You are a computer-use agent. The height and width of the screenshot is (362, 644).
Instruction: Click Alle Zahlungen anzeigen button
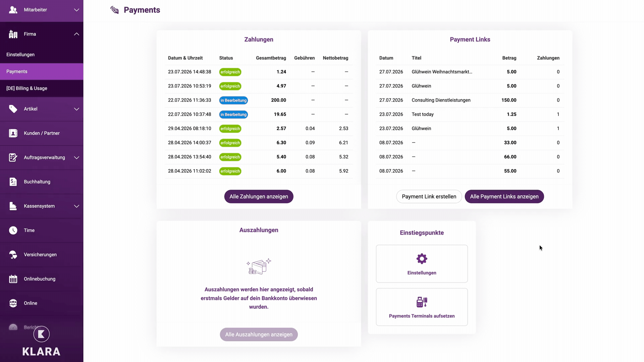(259, 196)
